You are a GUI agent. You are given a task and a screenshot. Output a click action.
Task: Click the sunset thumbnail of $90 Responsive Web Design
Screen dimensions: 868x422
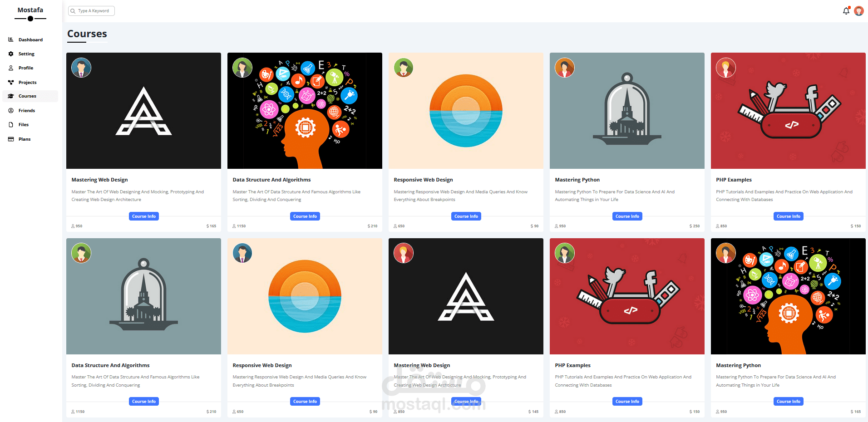click(x=466, y=111)
